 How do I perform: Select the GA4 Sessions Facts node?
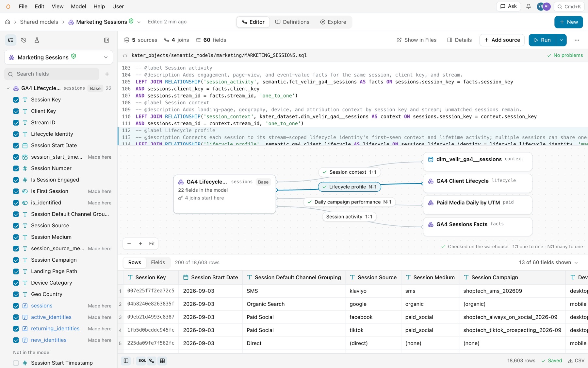click(478, 227)
